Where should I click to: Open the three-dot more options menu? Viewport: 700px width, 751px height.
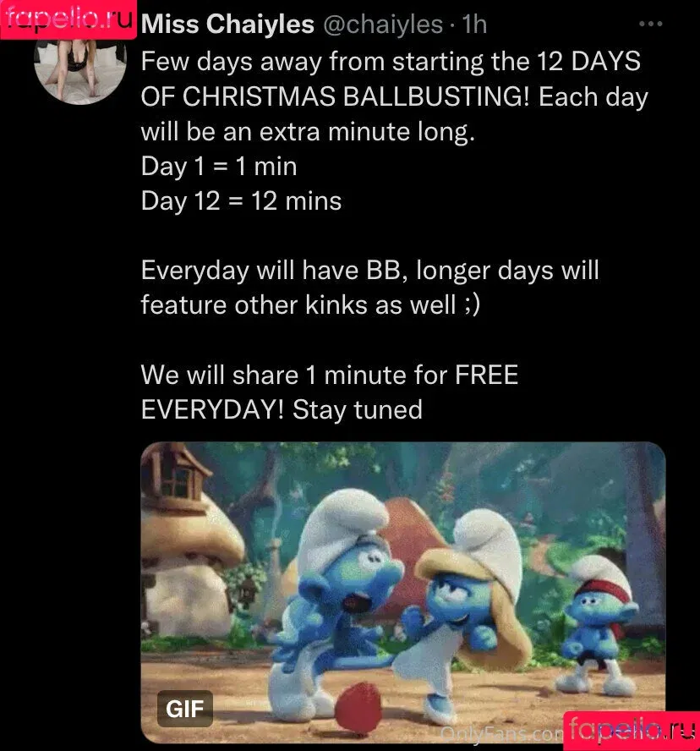click(x=651, y=24)
